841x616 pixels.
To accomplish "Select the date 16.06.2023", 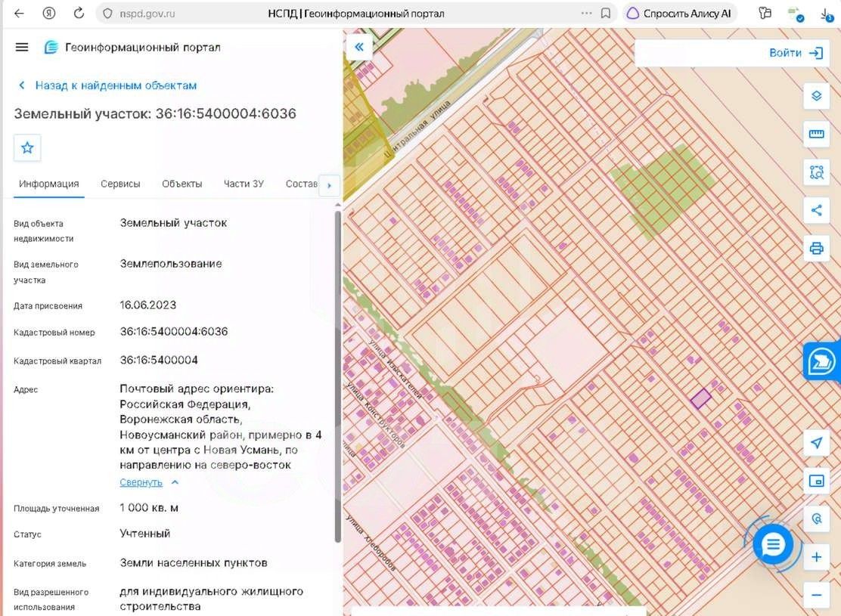I will 148,305.
